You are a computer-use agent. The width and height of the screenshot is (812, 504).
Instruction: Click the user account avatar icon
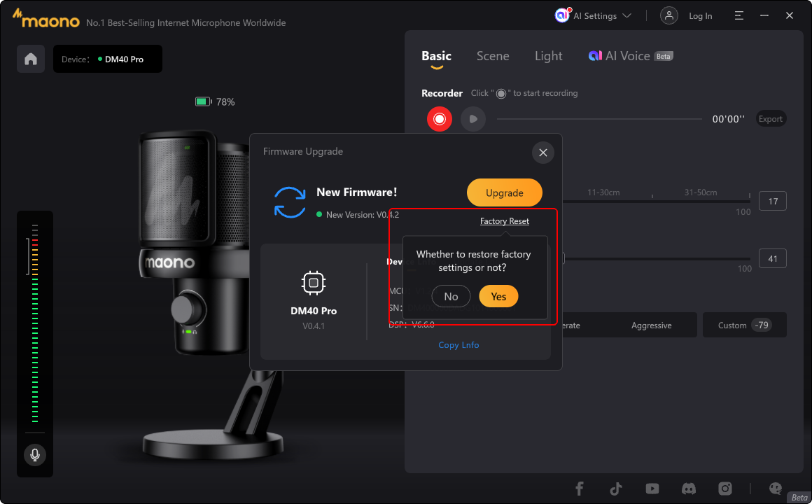point(669,15)
